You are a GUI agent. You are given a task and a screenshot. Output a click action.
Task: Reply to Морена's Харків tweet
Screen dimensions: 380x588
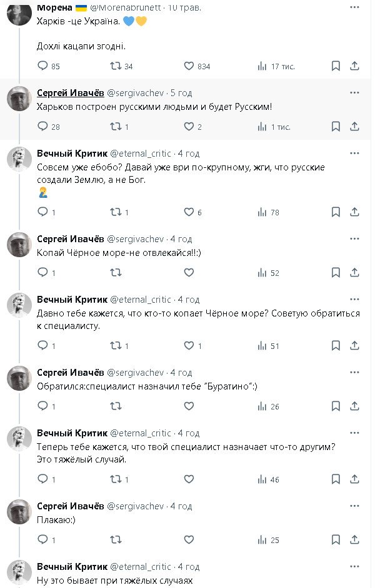[43, 66]
